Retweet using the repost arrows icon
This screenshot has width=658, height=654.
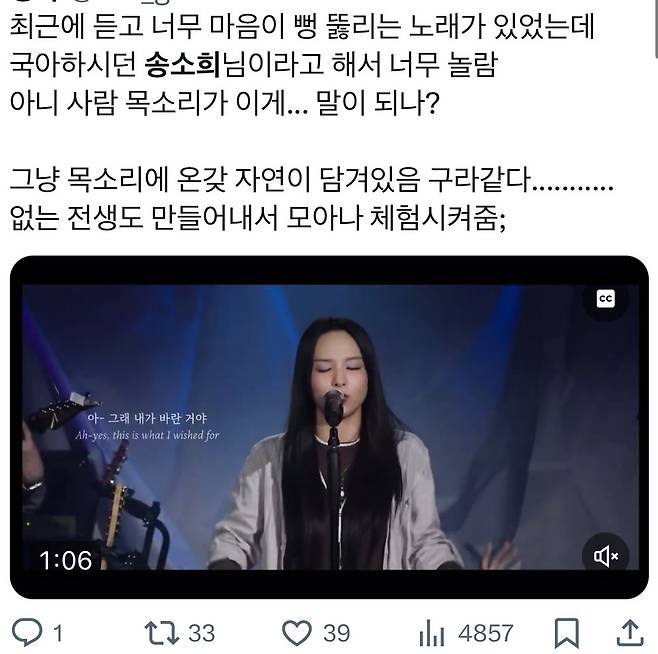162,633
